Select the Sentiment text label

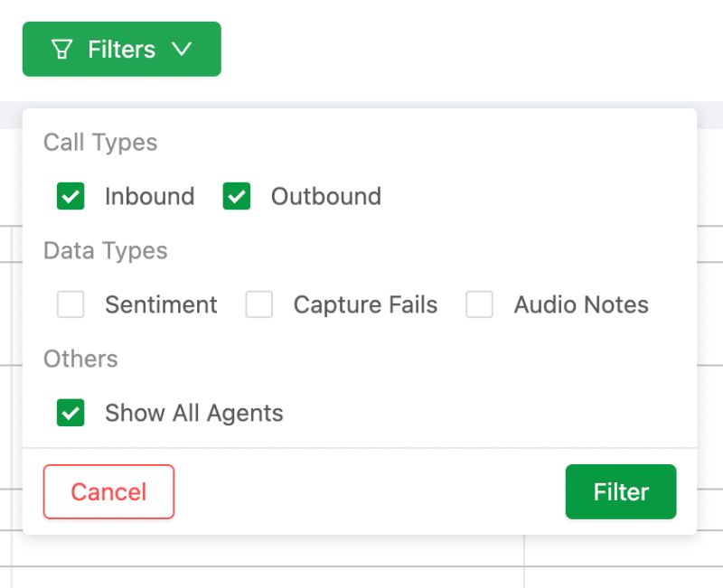[x=161, y=304]
